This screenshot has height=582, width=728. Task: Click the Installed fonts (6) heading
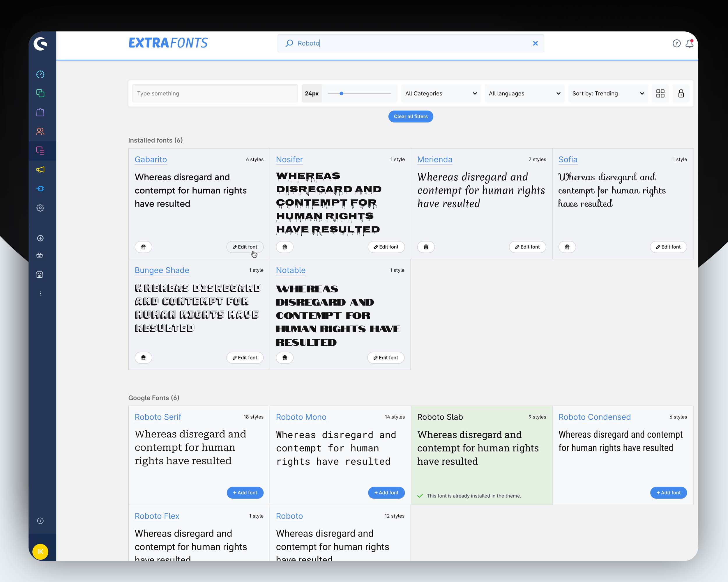(x=155, y=140)
